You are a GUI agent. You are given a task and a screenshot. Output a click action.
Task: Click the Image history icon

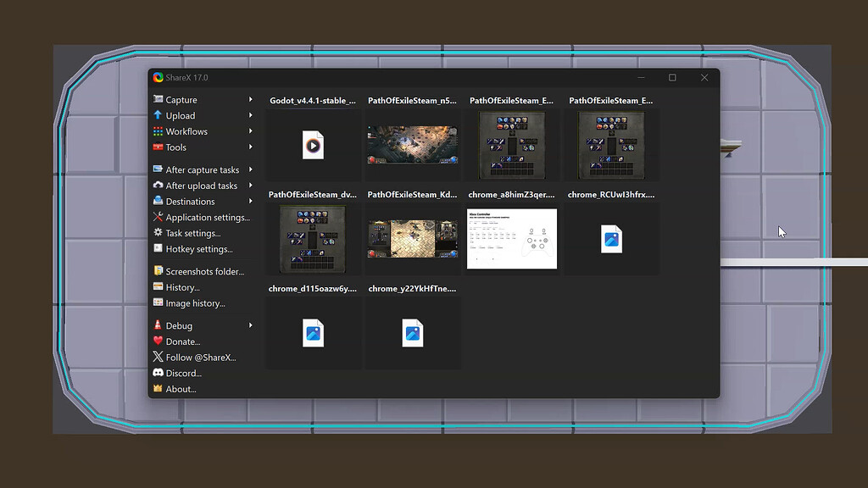click(158, 302)
